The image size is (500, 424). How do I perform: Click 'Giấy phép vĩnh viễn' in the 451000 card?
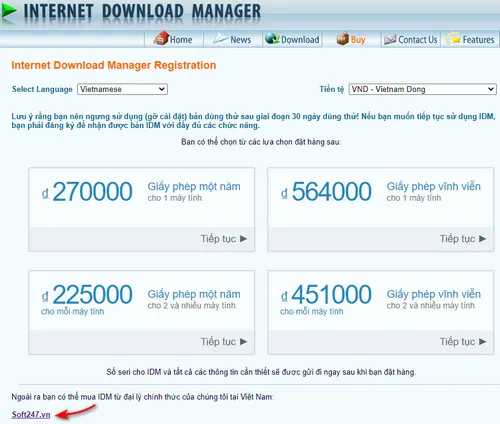[434, 294]
